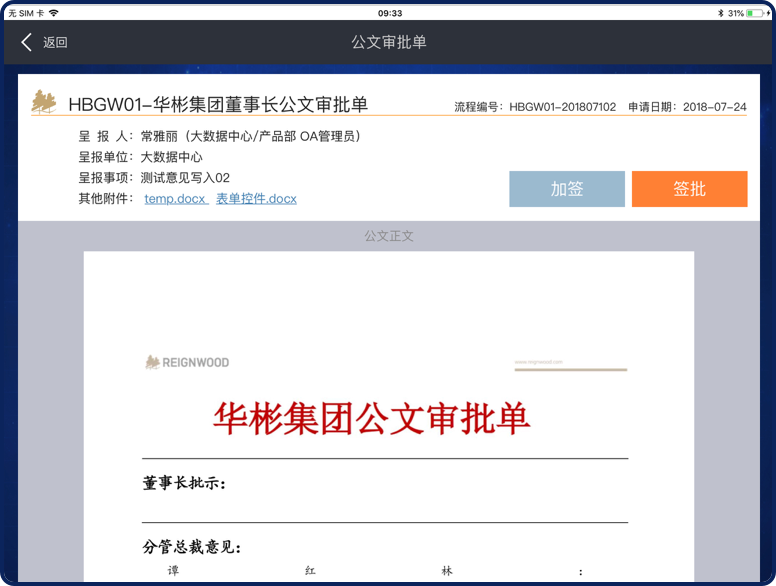776x586 pixels.
Task: Click the battery indicator icon
Action: tap(756, 13)
